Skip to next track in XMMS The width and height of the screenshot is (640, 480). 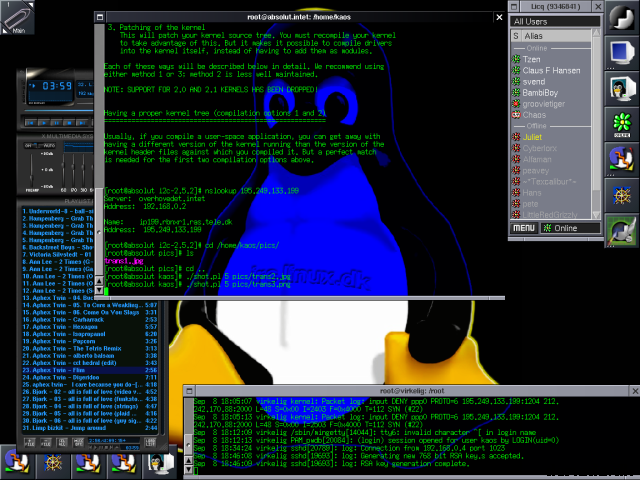point(82,122)
